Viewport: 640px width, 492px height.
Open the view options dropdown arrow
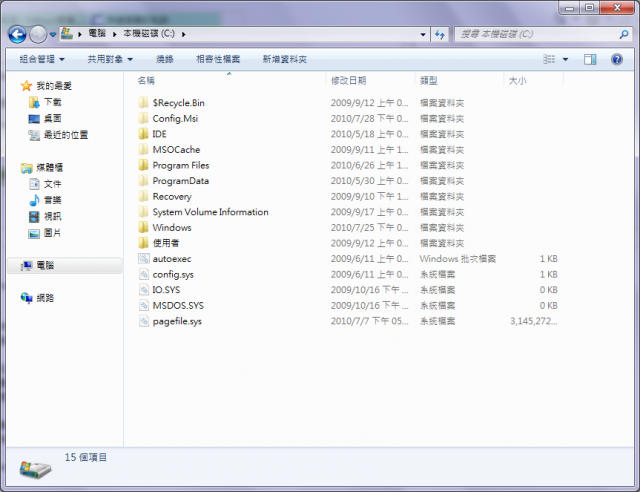coord(565,60)
